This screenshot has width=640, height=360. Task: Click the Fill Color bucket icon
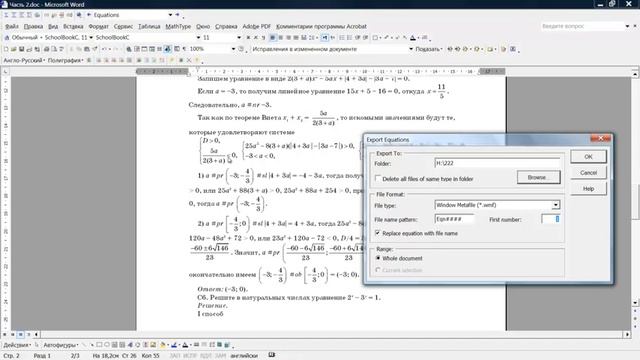[162, 345]
